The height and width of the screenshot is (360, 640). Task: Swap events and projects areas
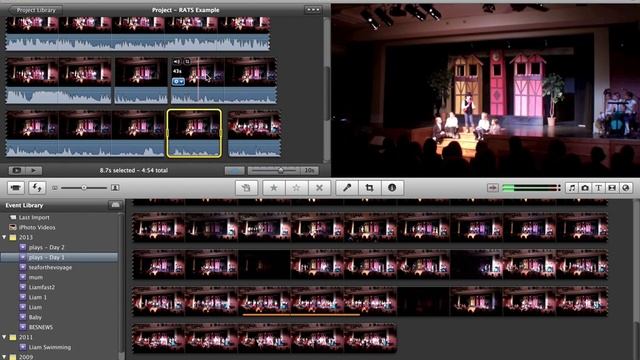point(37,188)
